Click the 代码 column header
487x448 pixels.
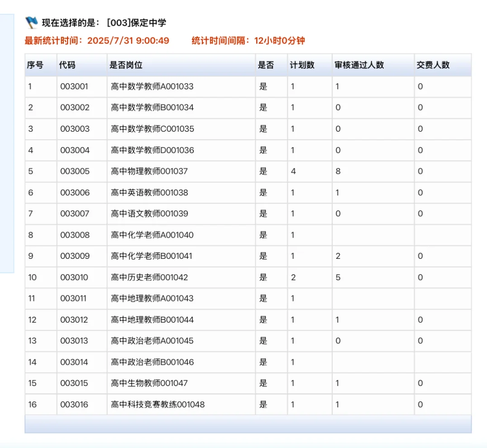tap(82, 65)
